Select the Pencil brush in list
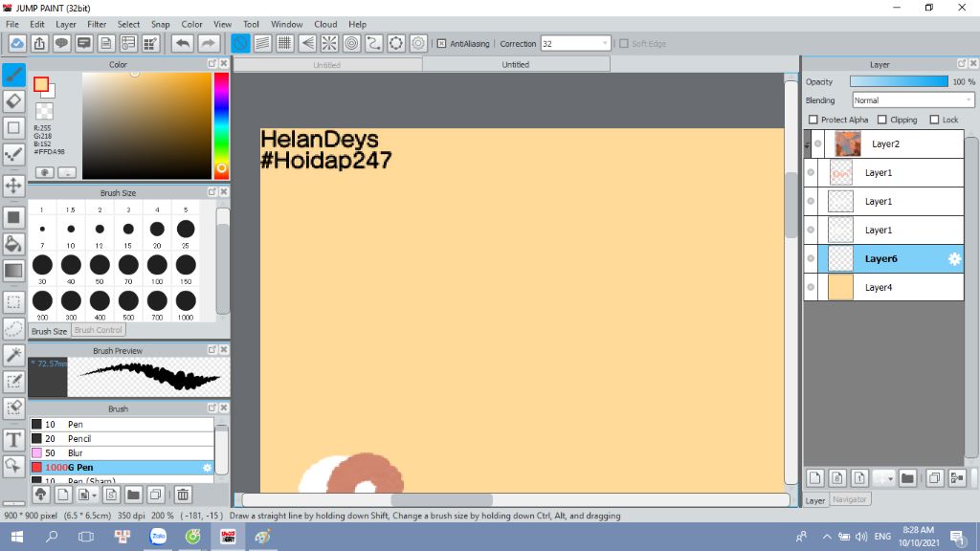Screen dimensions: 980x551 click(x=122, y=438)
